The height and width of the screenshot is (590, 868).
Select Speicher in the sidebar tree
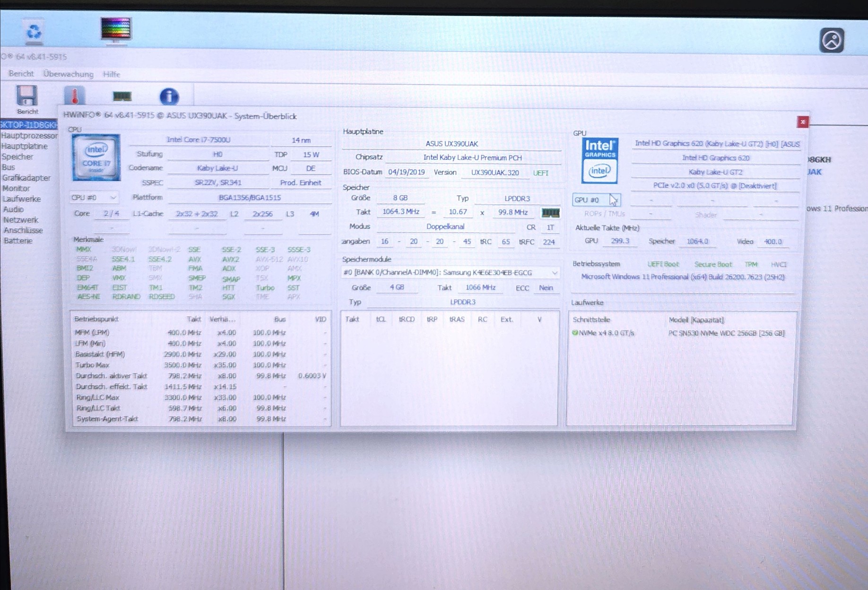click(x=17, y=156)
